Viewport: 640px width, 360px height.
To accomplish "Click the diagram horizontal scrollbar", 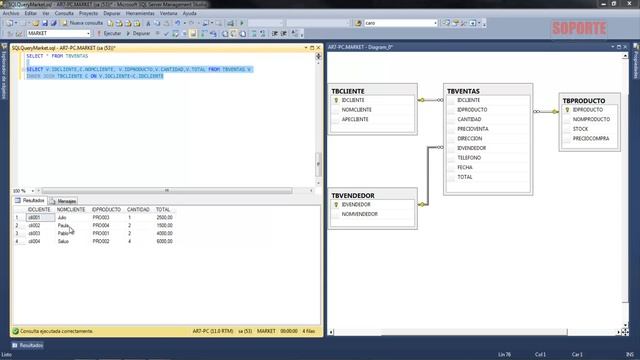I will pos(474,332).
